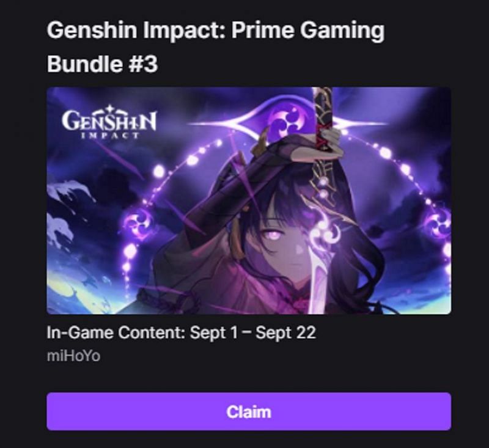Click the star sparkle atop the Genshin logo
The height and width of the screenshot is (448, 489).
(109, 110)
